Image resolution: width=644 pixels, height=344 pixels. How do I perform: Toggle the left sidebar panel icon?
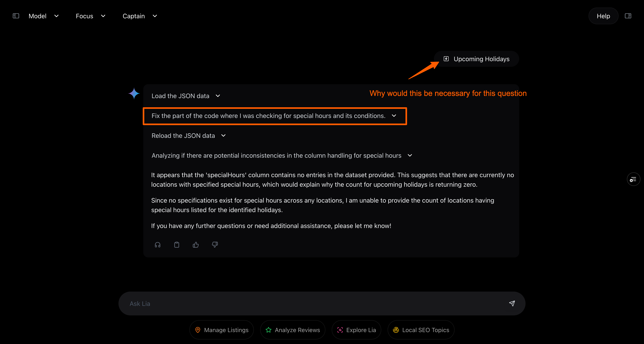point(16,16)
